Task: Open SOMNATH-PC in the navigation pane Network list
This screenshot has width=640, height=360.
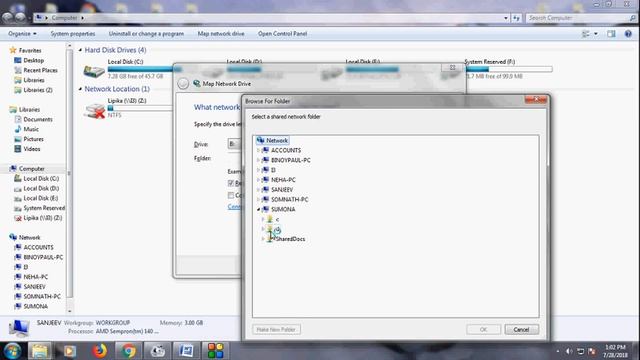Action: coord(42,296)
